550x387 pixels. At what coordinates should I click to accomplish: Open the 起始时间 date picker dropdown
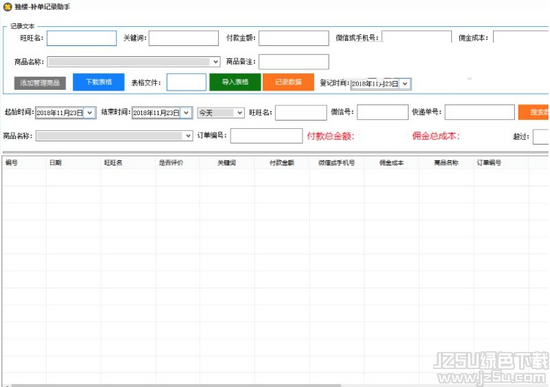(x=89, y=113)
